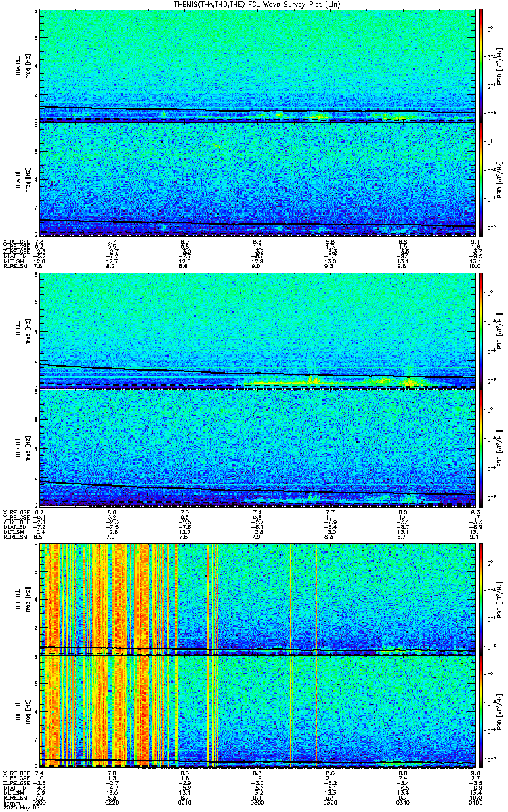Click the THEMIS FGL Wave Survey Plot title
Screen dimensions: 508x812
click(x=258, y=4)
